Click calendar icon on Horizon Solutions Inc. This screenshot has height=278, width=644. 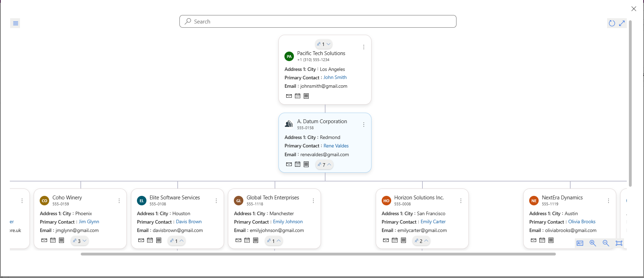click(x=395, y=240)
